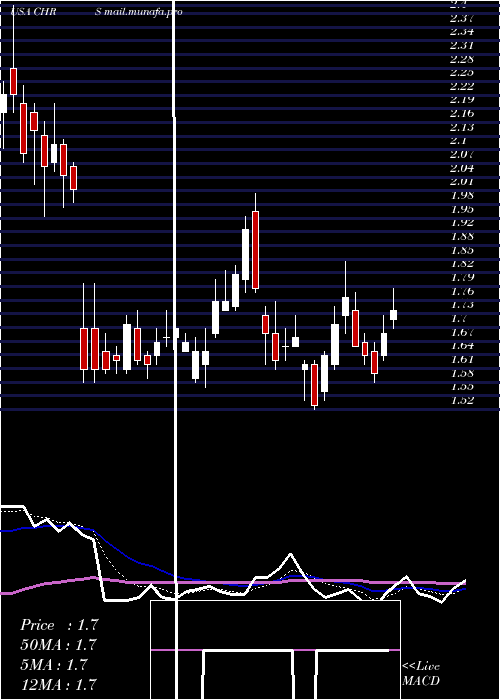500x700 pixels.
Task: Click the 1.64 price axis label
Action: point(462,345)
